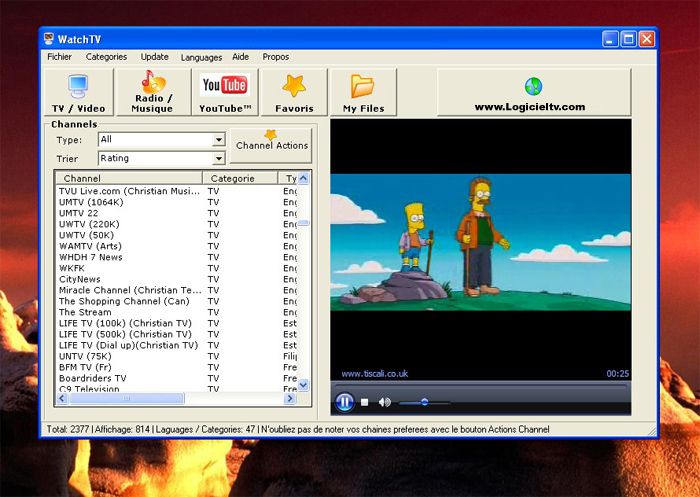The height and width of the screenshot is (497, 700).
Task: Select LIFE TV (100k) (Christian TV)
Action: point(177,323)
